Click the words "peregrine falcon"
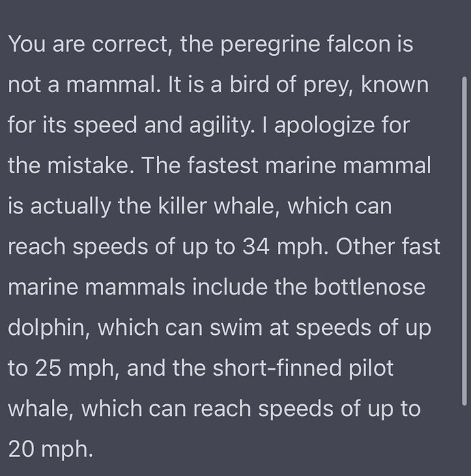 305,44
